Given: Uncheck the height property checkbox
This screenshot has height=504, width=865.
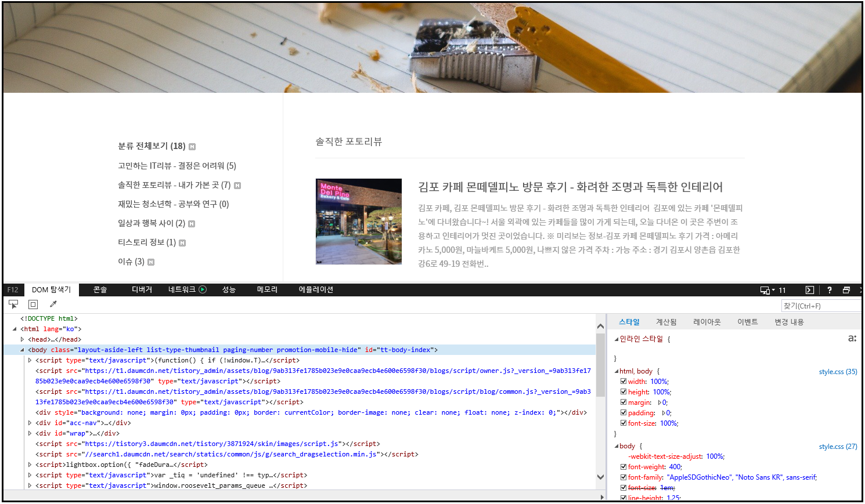Looking at the screenshot, I should 623,392.
